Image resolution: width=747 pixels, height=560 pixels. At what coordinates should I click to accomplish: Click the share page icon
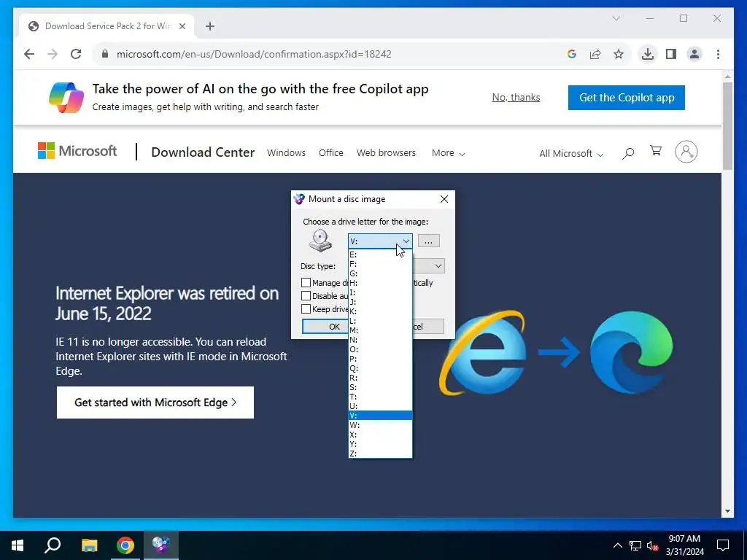(595, 54)
